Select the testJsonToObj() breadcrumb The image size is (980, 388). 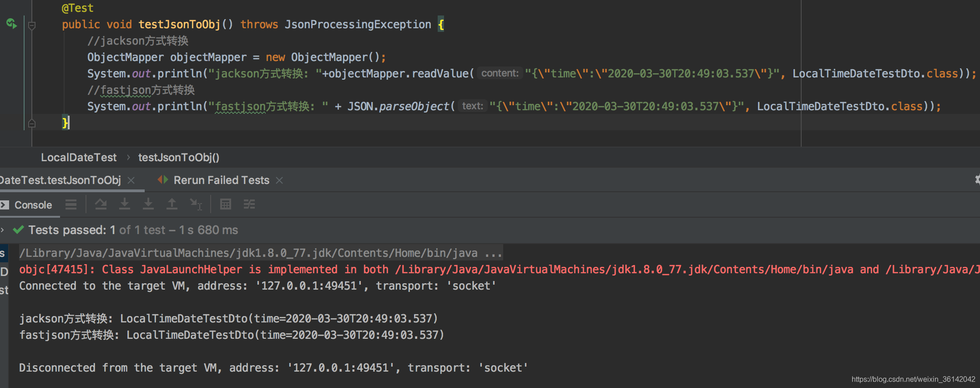click(179, 158)
